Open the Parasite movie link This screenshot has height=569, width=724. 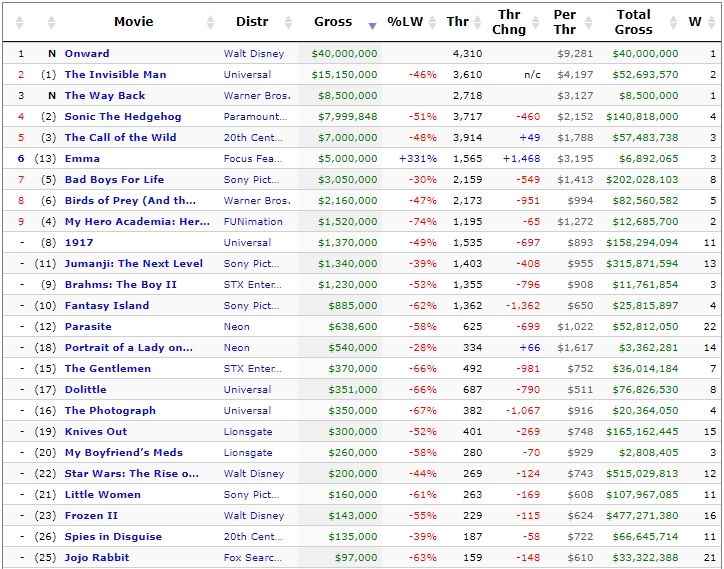coord(88,327)
